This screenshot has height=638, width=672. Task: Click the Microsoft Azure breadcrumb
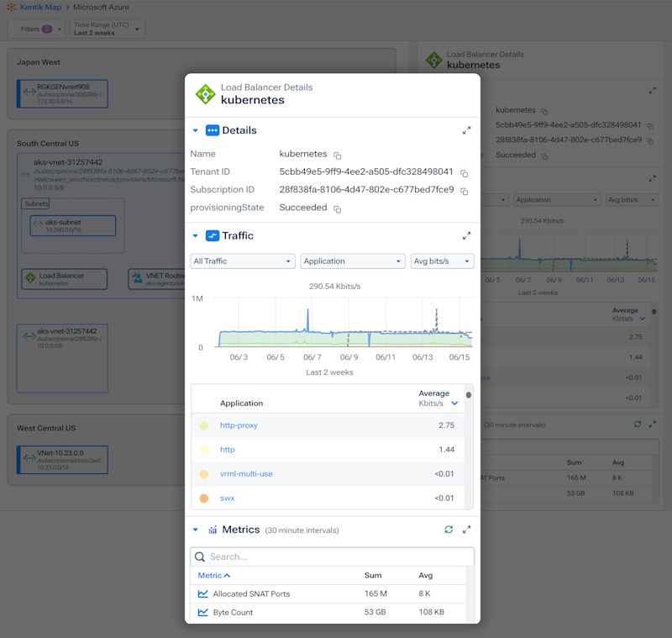tap(101, 8)
